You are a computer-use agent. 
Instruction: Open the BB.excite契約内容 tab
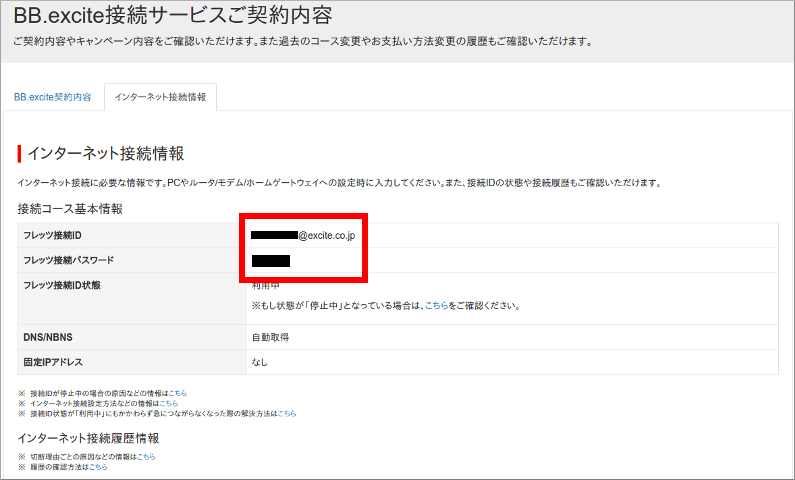coord(53,97)
